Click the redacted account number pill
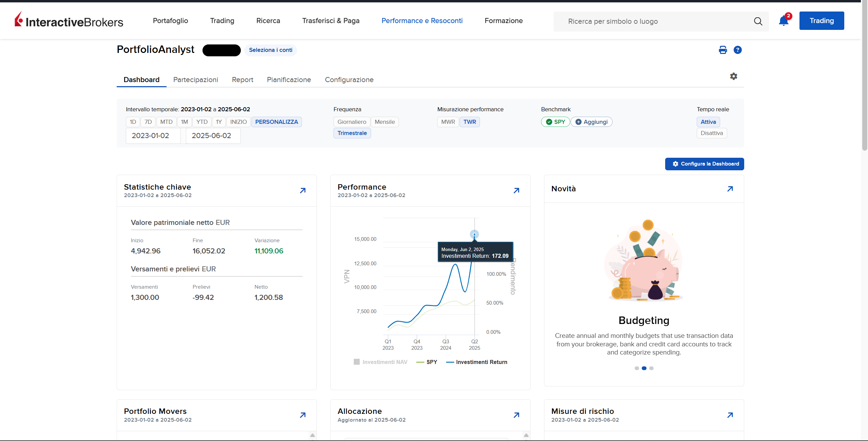Viewport: 868px width, 441px height. pyautogui.click(x=221, y=50)
